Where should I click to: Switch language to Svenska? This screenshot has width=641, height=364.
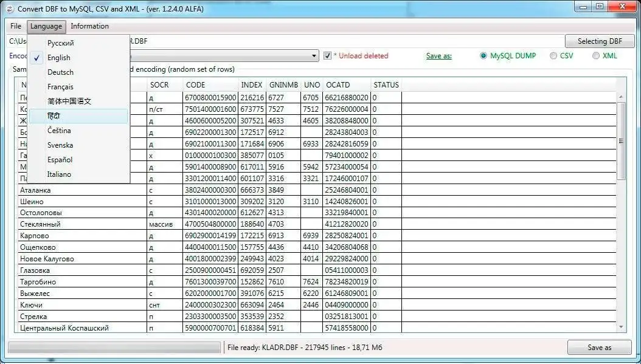click(x=78, y=145)
